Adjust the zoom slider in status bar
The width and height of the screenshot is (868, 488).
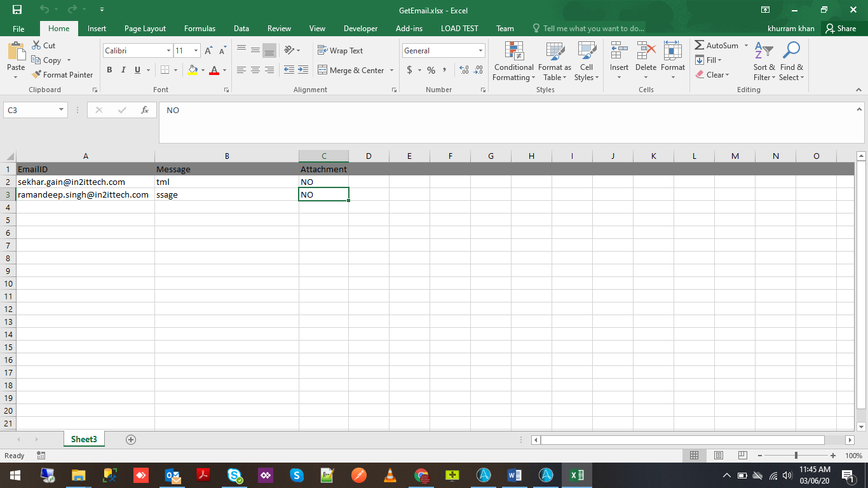[796, 456]
